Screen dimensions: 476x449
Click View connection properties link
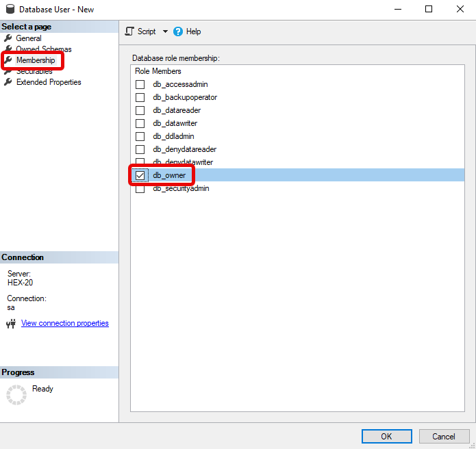pyautogui.click(x=65, y=323)
